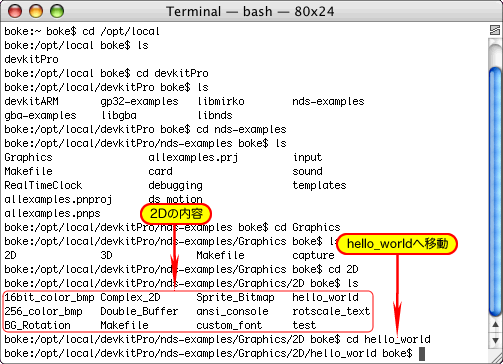
Task: Click the "16bit_color_bmp" entry
Action: (x=49, y=298)
